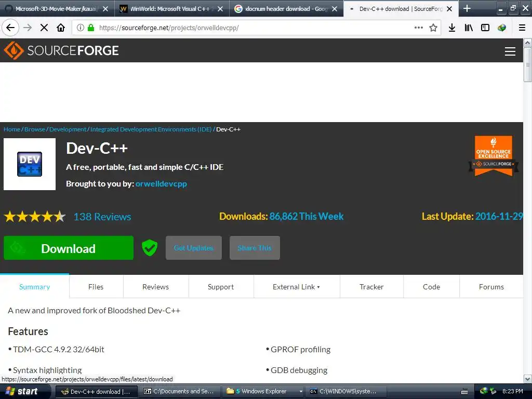Toggle the browser sidebar icon

(x=485, y=28)
